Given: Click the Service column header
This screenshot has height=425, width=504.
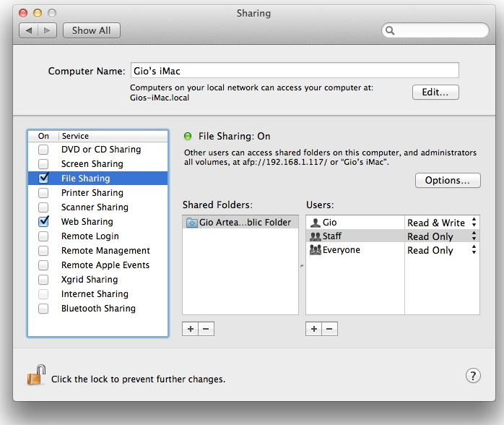Looking at the screenshot, I should pyautogui.click(x=113, y=136).
